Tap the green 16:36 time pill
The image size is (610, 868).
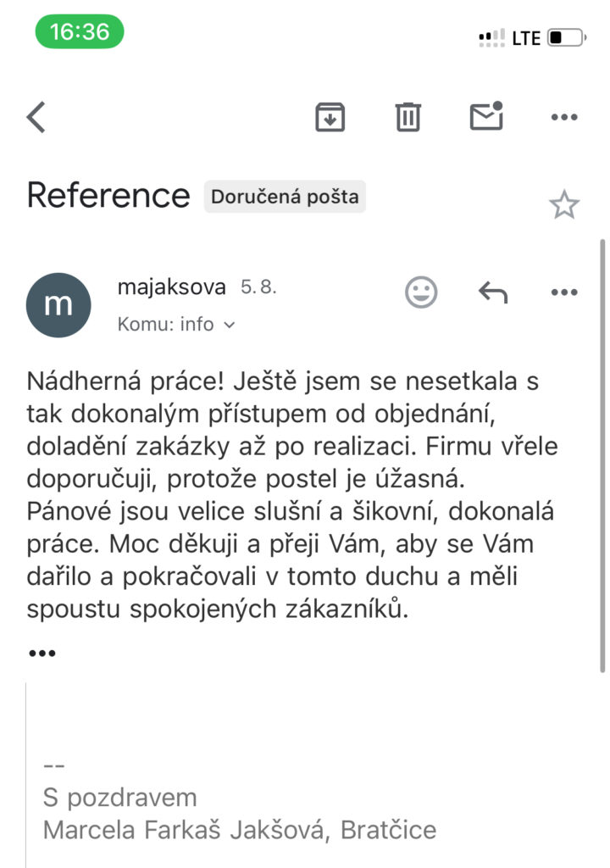[x=80, y=31]
